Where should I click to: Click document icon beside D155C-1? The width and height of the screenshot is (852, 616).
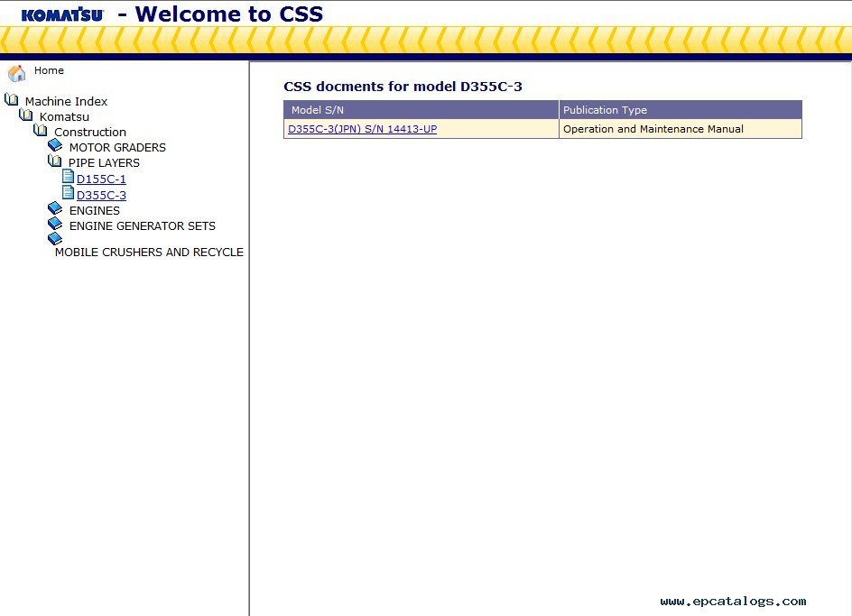(68, 176)
